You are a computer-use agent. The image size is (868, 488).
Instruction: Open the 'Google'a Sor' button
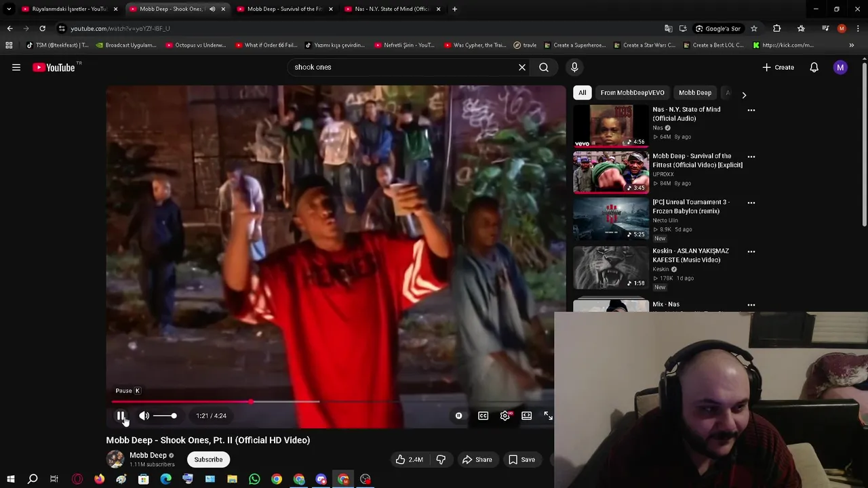pyautogui.click(x=718, y=28)
